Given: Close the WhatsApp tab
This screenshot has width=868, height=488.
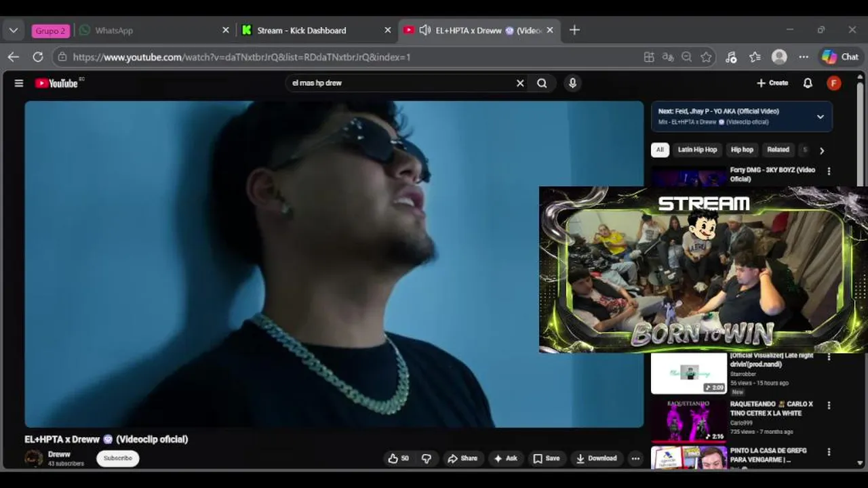Looking at the screenshot, I should pos(226,30).
